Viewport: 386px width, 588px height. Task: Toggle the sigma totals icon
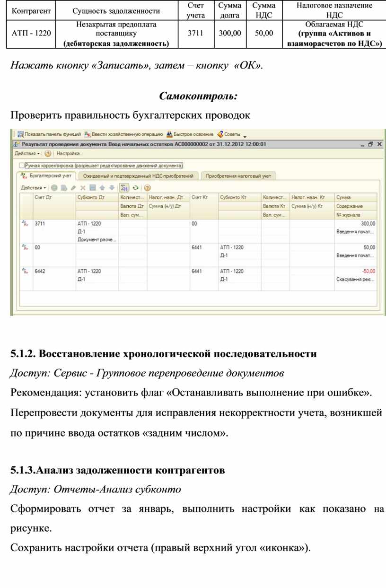click(123, 188)
